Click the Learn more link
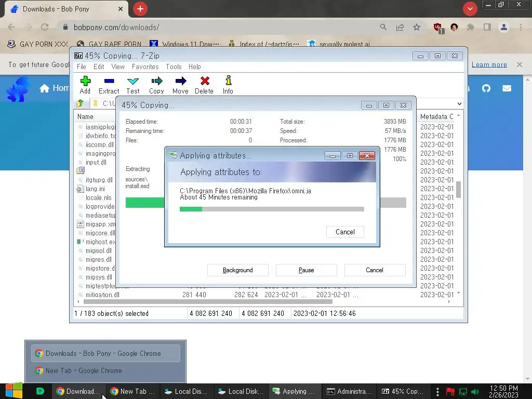Image resolution: width=532 pixels, height=399 pixels. (x=489, y=64)
